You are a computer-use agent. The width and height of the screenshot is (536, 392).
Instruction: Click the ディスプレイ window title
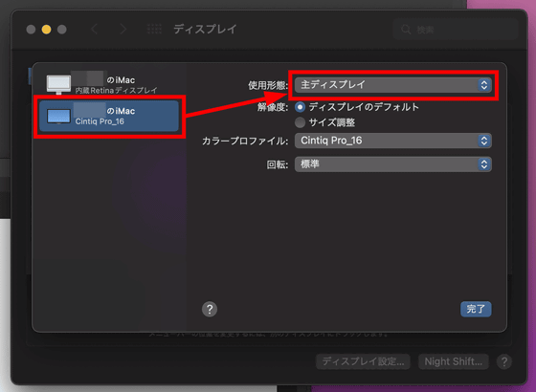pos(205,29)
